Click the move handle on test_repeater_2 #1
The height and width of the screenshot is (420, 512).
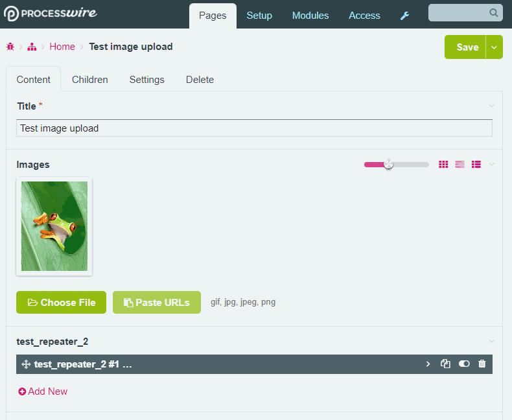click(x=26, y=364)
